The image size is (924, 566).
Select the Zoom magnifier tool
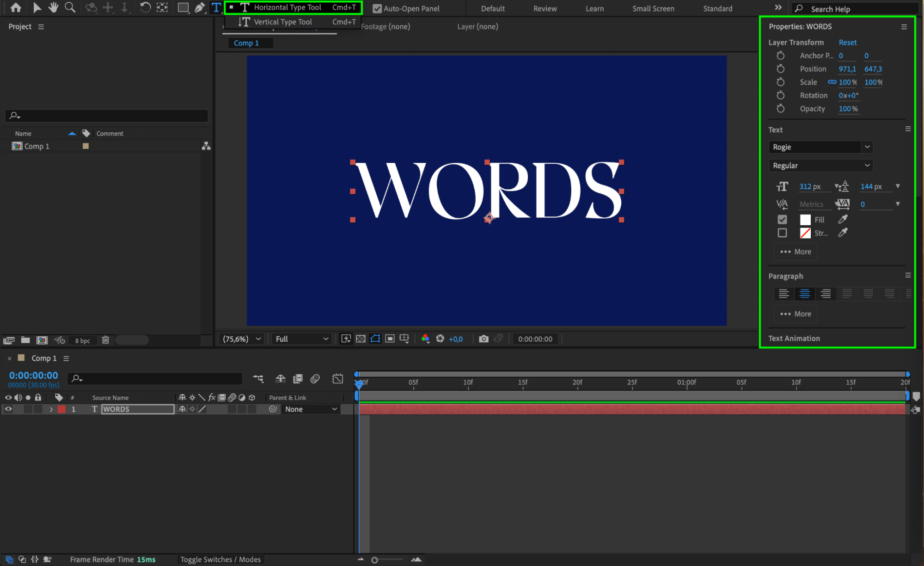point(70,7)
